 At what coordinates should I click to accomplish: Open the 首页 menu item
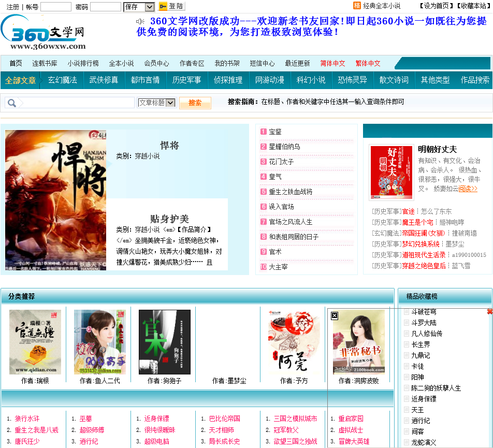(x=16, y=64)
